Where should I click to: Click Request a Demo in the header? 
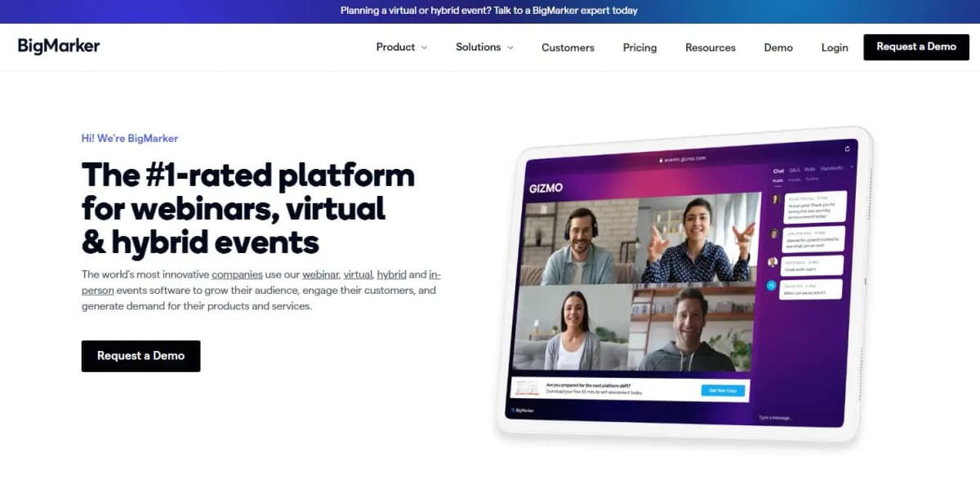pos(916,47)
